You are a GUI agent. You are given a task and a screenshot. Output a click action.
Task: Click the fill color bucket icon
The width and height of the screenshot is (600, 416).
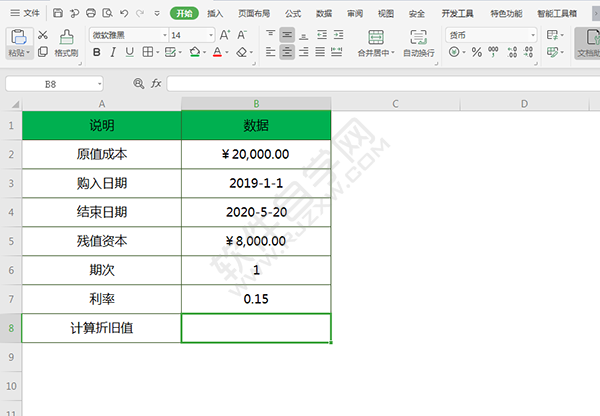pyautogui.click(x=195, y=52)
